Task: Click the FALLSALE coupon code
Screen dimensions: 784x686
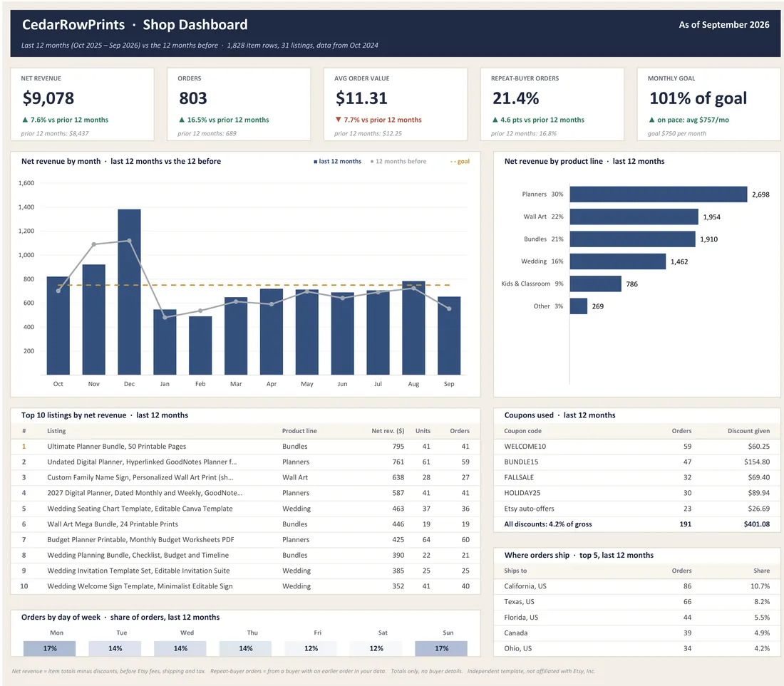Action: (x=519, y=478)
